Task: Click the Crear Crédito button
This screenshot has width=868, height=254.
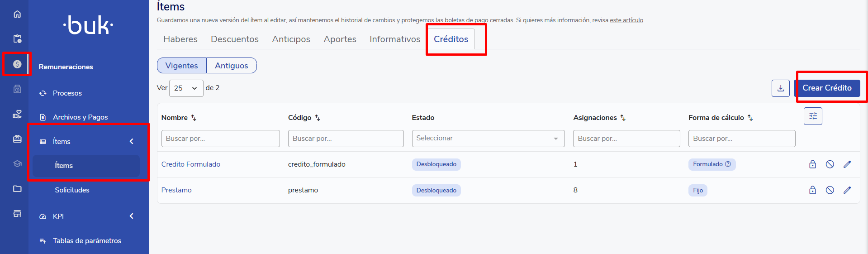Action: 826,88
